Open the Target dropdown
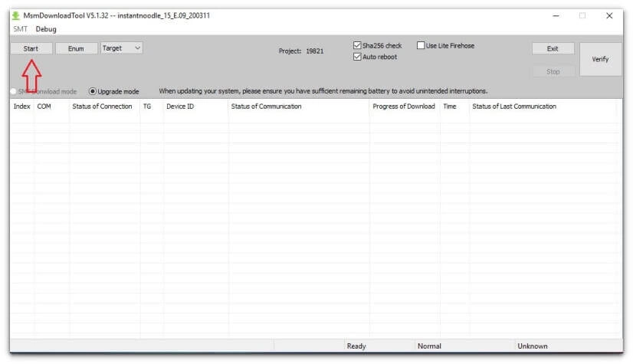The height and width of the screenshot is (364, 633). click(122, 48)
